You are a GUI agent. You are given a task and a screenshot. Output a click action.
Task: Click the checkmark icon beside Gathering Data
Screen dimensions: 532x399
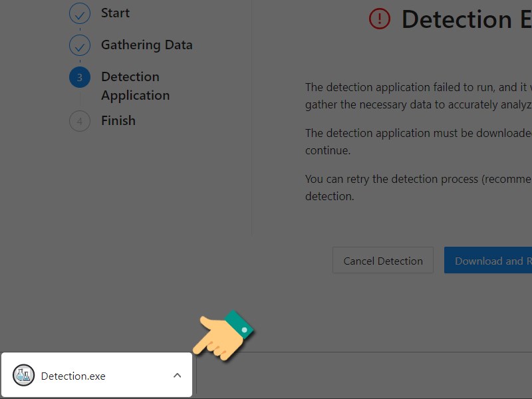(79, 45)
